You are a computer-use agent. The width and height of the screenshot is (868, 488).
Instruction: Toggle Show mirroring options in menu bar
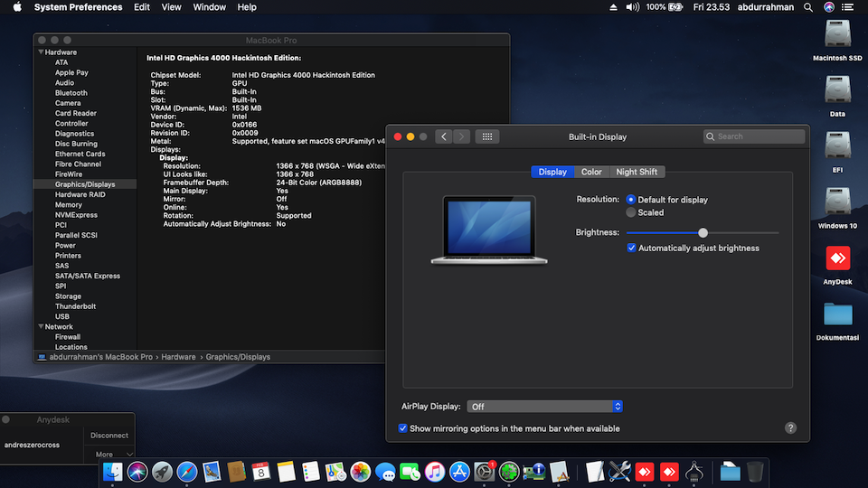(x=403, y=428)
